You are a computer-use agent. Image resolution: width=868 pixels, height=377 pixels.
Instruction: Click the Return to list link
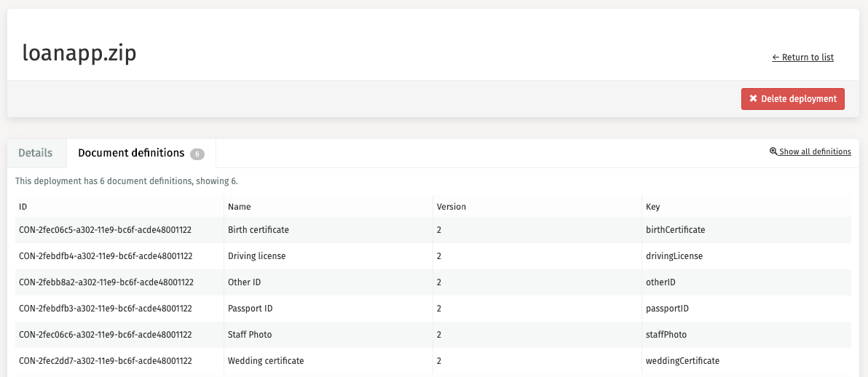coord(802,57)
